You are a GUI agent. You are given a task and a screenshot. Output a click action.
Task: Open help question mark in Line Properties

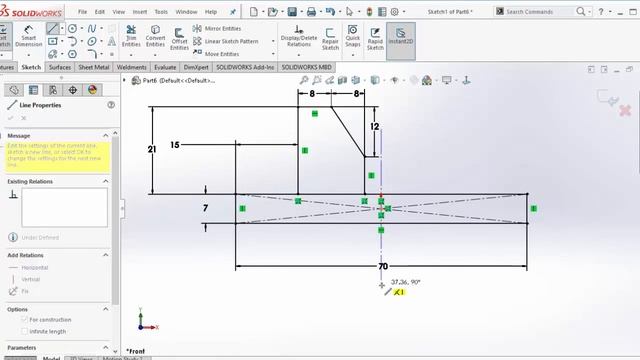tap(111, 105)
